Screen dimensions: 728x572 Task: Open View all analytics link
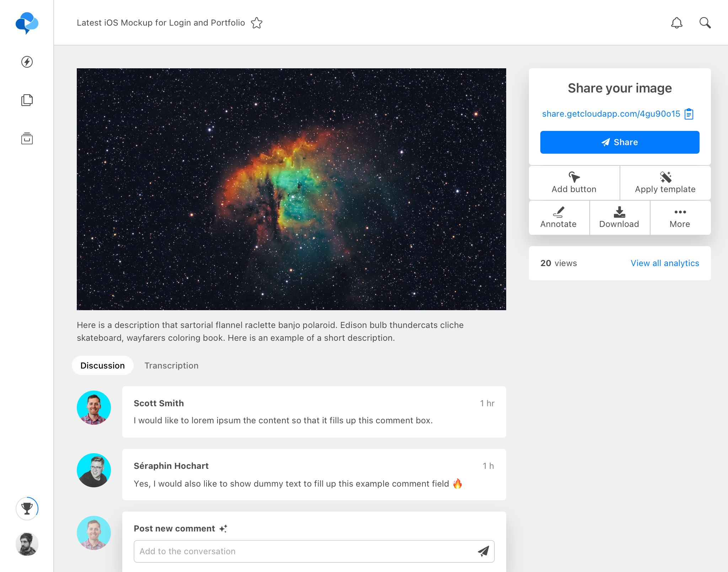665,263
